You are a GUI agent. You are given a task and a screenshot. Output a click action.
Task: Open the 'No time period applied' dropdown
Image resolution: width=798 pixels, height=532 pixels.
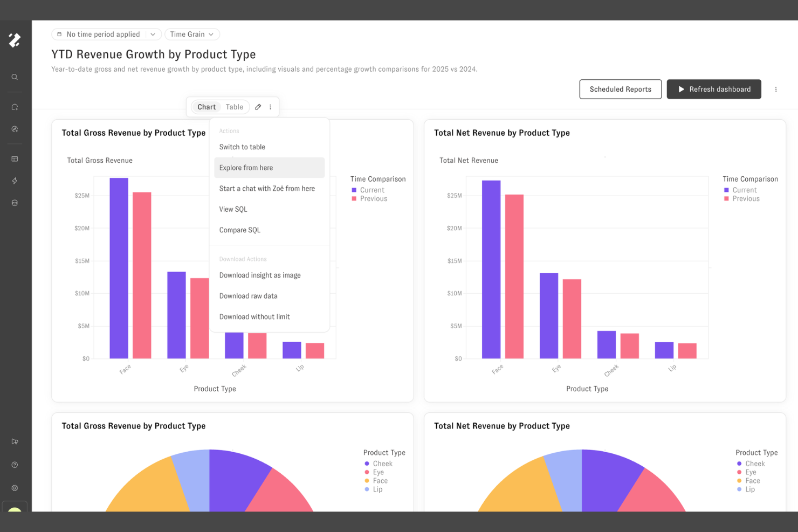[107, 34]
